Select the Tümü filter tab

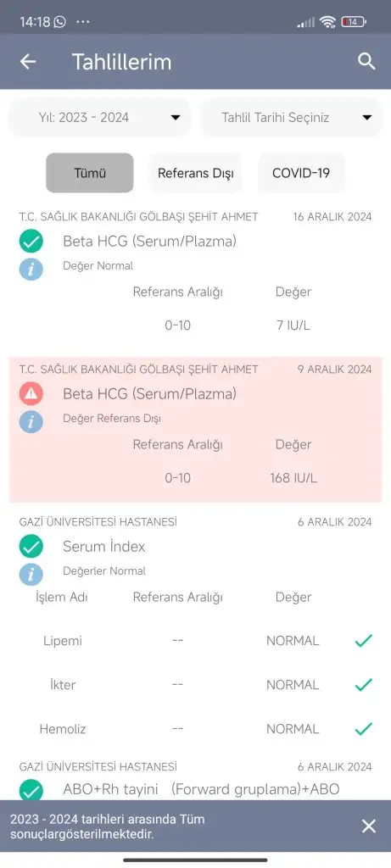tap(90, 173)
